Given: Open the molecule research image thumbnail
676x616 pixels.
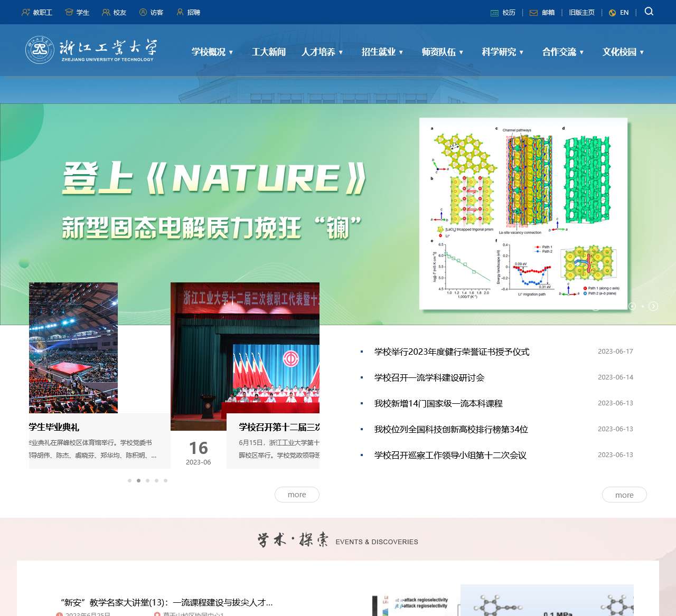Looking at the screenshot, I should coord(547,600).
